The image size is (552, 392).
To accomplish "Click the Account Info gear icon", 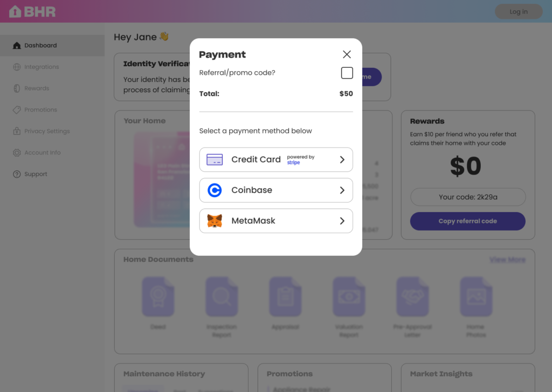I will click(x=17, y=152).
